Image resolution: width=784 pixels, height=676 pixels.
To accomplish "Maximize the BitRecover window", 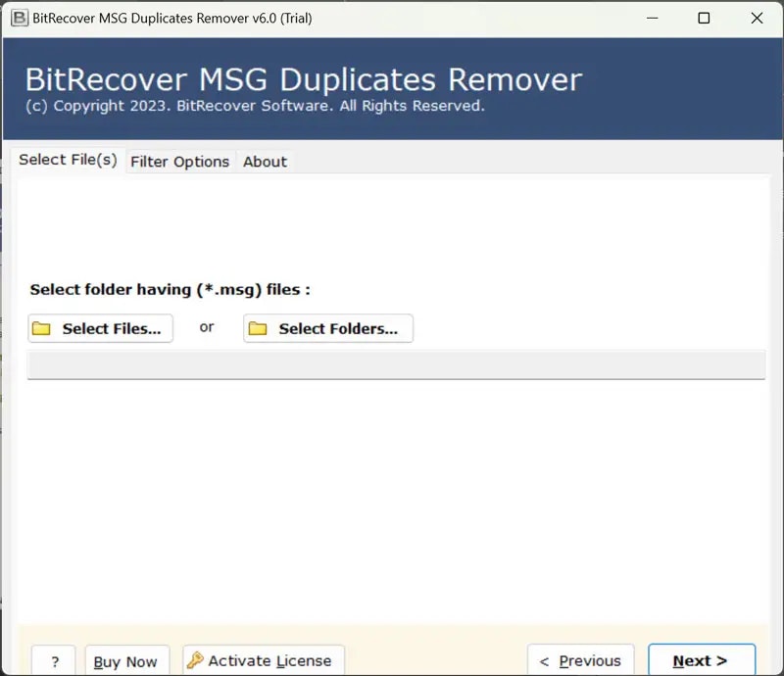I will [704, 19].
